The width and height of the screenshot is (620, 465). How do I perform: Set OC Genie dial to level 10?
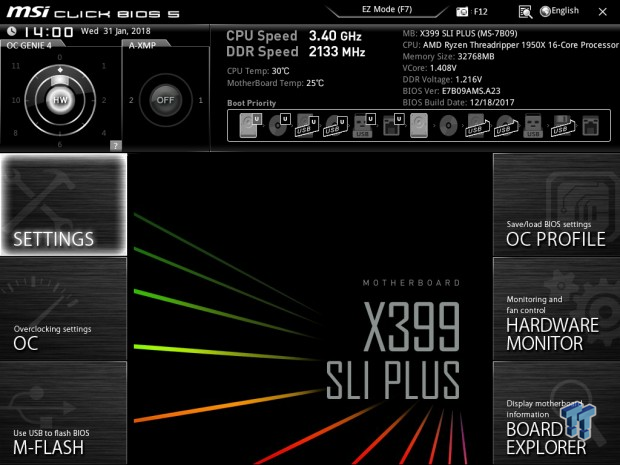(16, 100)
